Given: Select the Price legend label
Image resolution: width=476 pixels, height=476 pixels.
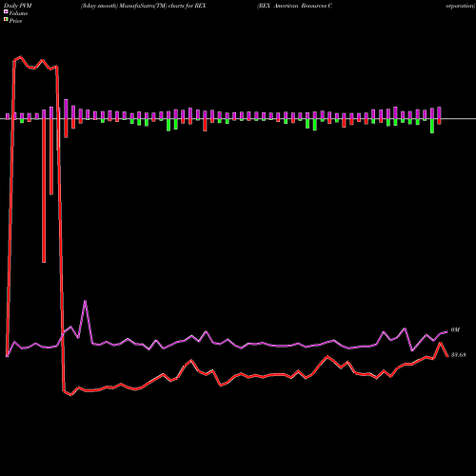Looking at the screenshot, I should [16, 21].
